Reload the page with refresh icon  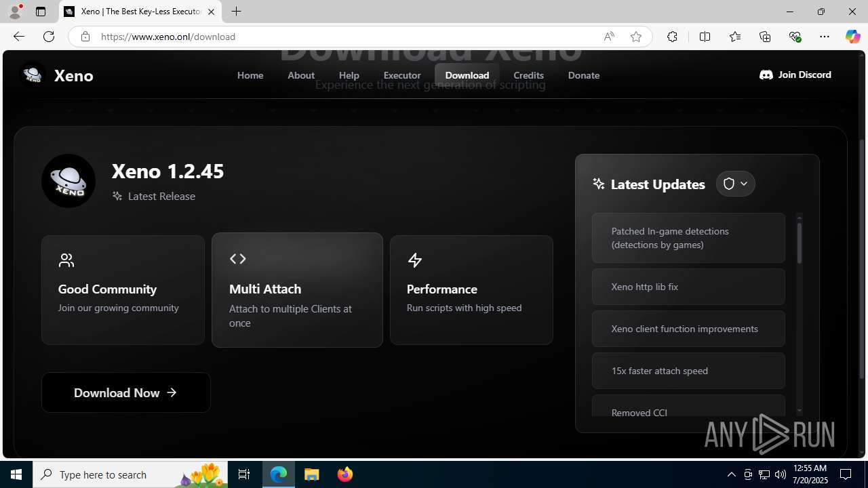(x=48, y=37)
